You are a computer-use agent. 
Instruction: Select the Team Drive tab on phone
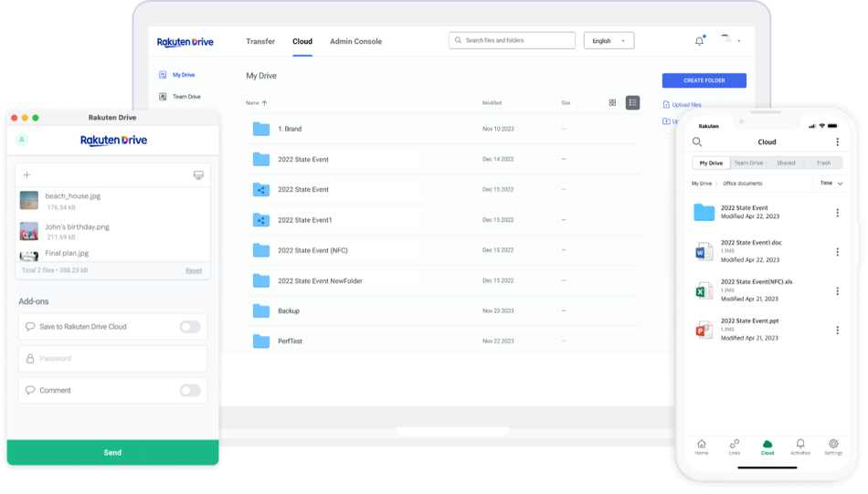coord(748,163)
